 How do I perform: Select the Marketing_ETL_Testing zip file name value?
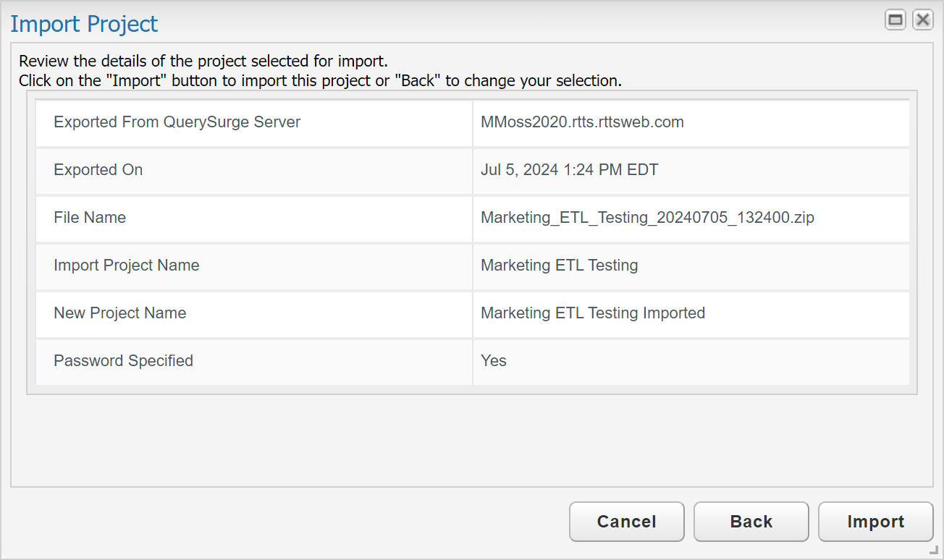tap(647, 218)
